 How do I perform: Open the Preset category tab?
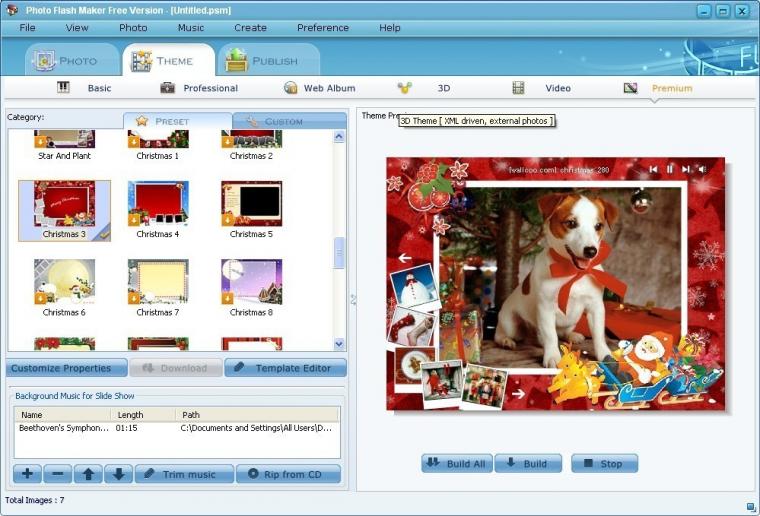[177, 121]
